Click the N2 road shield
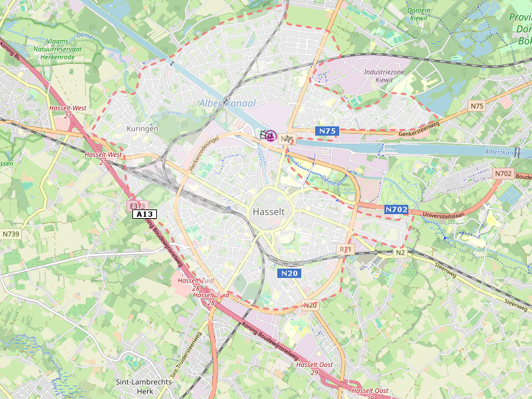Image resolution: width=532 pixels, height=399 pixels. [400, 253]
